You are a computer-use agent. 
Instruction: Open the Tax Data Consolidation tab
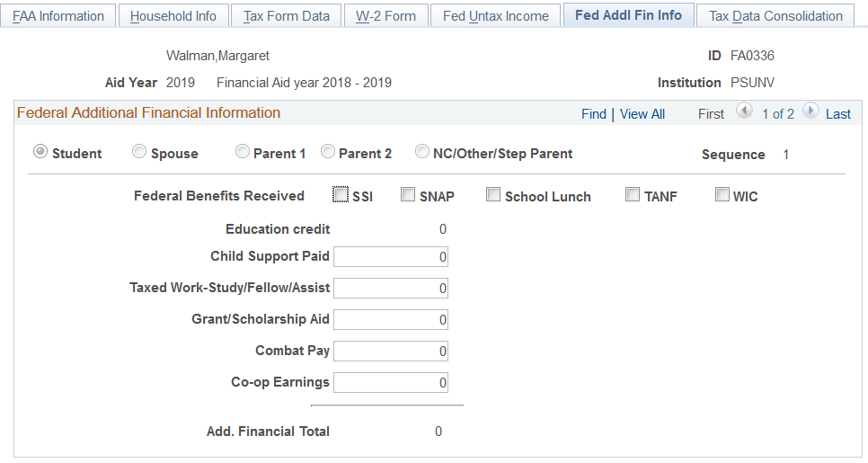(775, 15)
